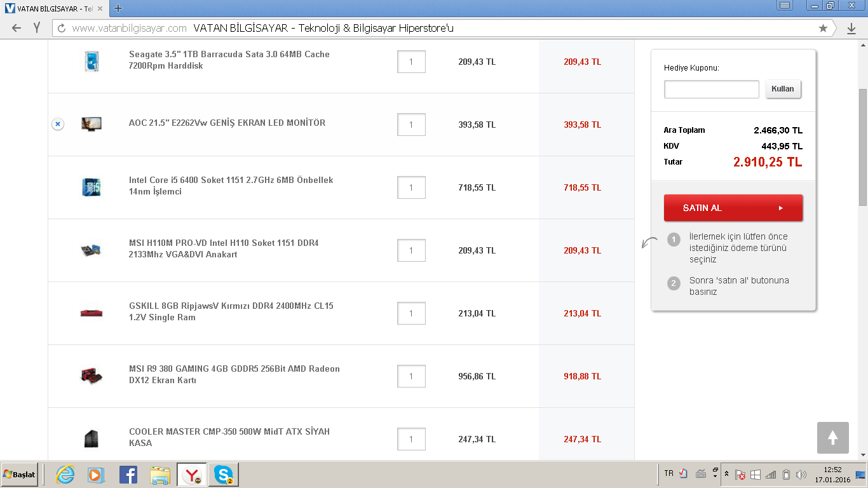
Task: Open the MSI R9 380 graphics card thumbnail
Action: coord(92,376)
